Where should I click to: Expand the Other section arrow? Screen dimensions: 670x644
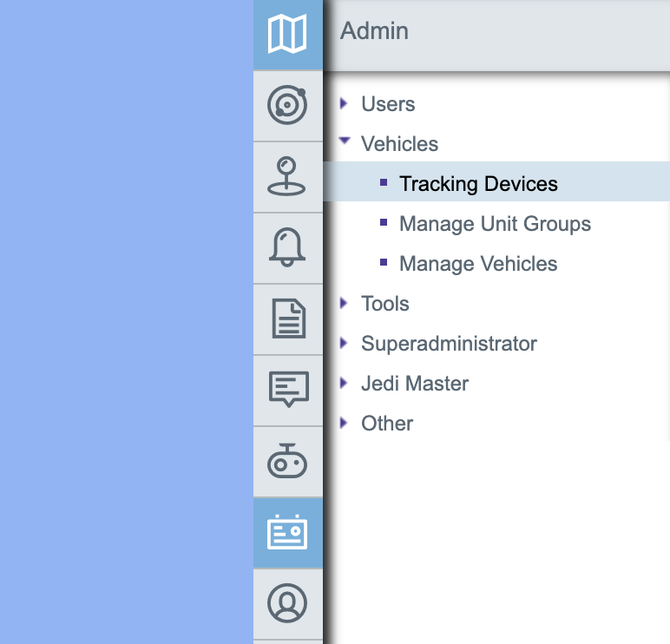(x=345, y=423)
